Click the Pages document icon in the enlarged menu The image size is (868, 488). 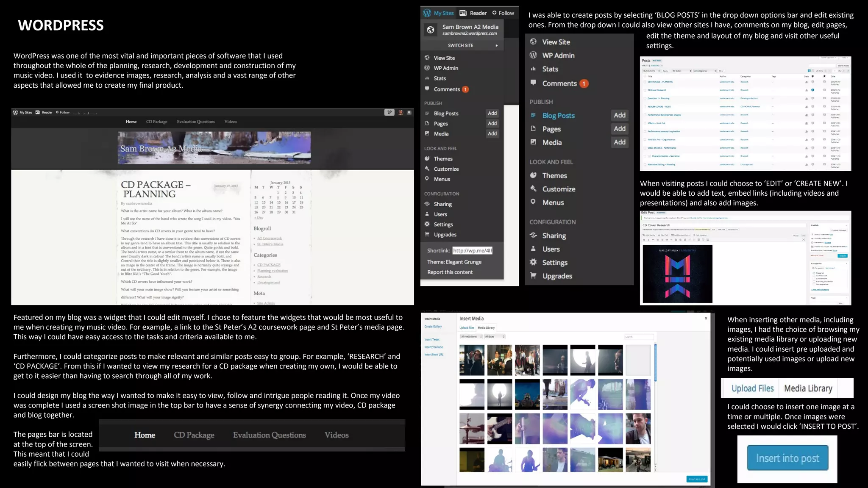(533, 128)
